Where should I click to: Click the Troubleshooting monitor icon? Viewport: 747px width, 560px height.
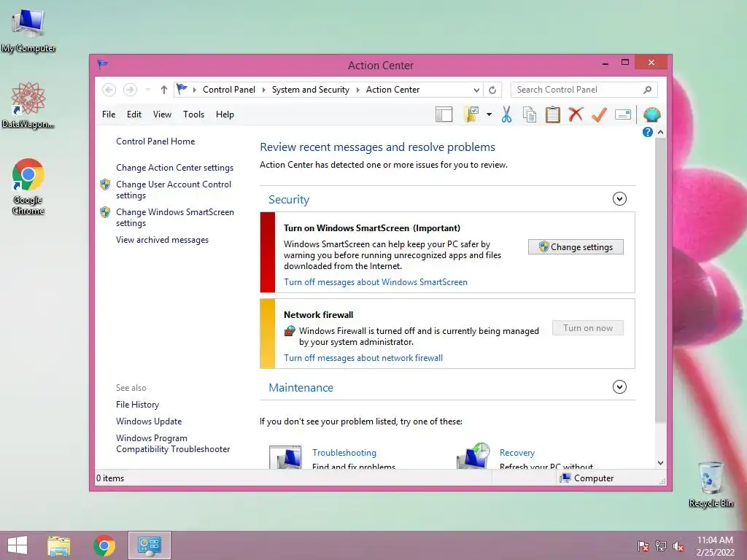(x=285, y=457)
